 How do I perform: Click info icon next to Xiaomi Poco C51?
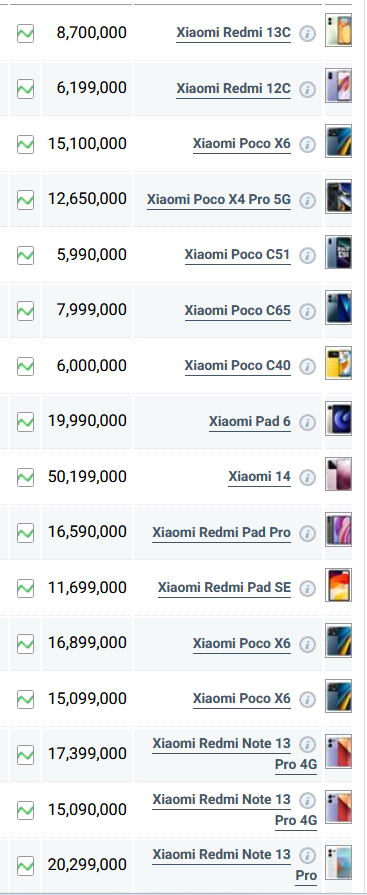[308, 256]
